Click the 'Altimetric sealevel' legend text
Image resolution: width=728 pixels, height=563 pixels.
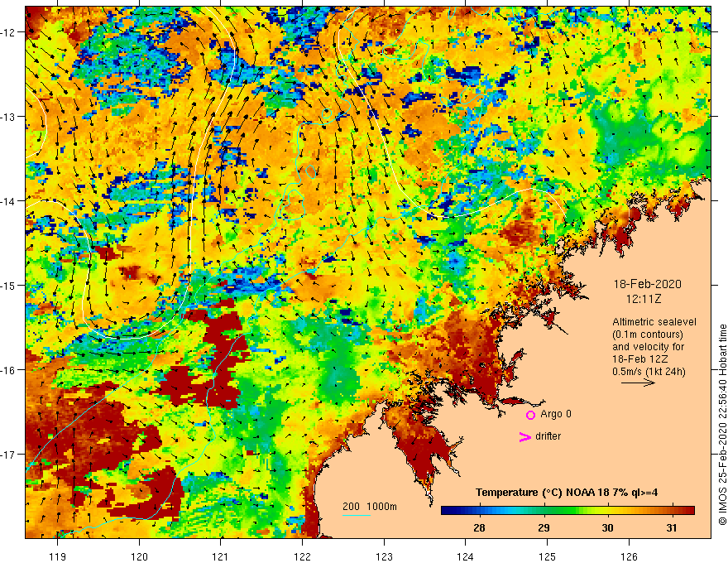[x=654, y=322]
